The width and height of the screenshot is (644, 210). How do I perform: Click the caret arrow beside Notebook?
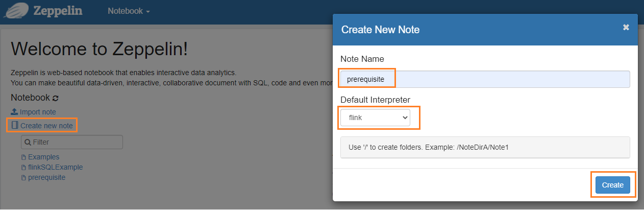tap(147, 12)
